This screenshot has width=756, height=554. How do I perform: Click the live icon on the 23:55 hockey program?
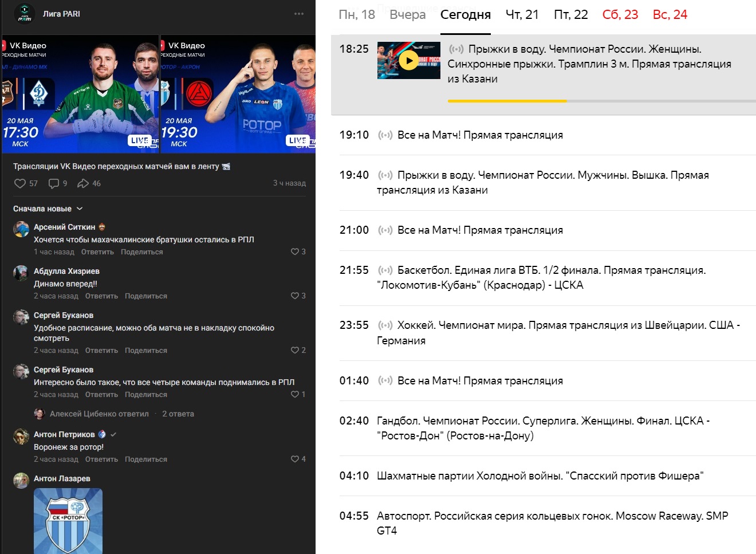(385, 325)
